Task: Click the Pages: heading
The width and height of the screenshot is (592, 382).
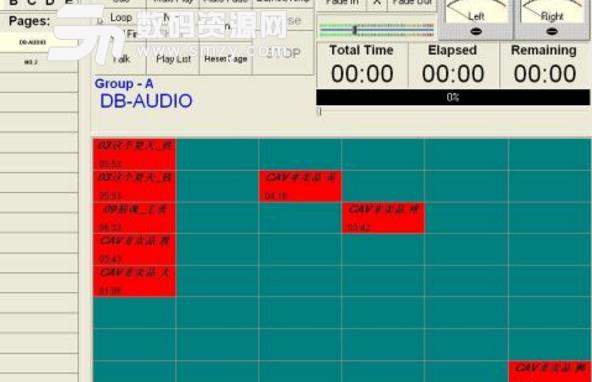Action: point(29,21)
